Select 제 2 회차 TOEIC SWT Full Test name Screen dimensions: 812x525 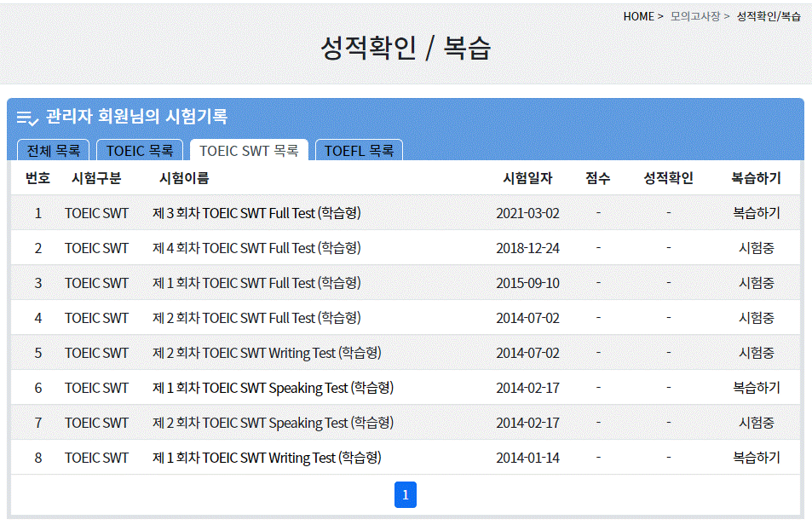pos(256,318)
